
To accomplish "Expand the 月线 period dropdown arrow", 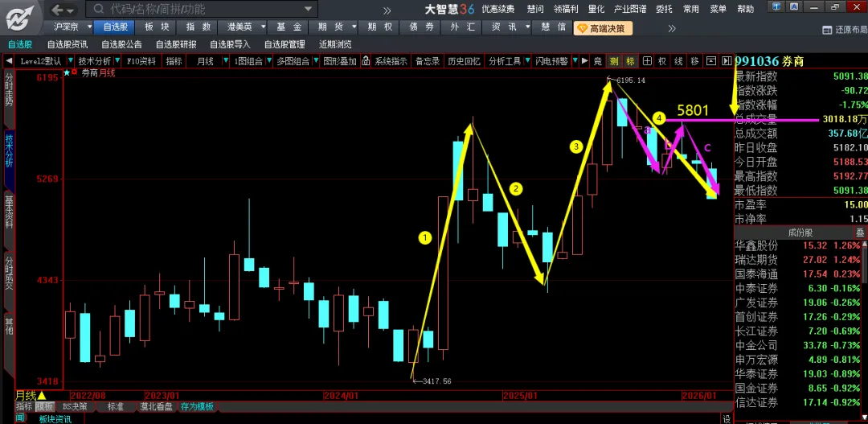I will click(225, 61).
